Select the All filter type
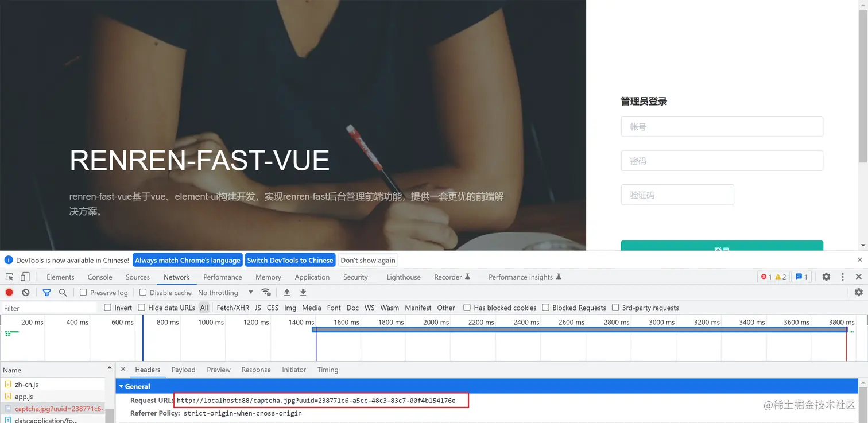Screen dimensions: 868x423 point(204,308)
